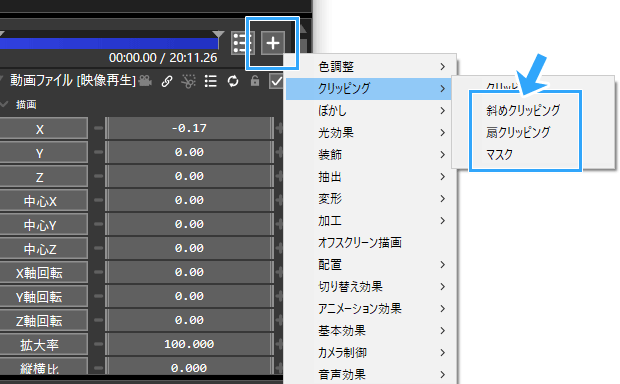The image size is (620, 384).
Task: Click the Y value field showing 0.00
Action: click(189, 152)
